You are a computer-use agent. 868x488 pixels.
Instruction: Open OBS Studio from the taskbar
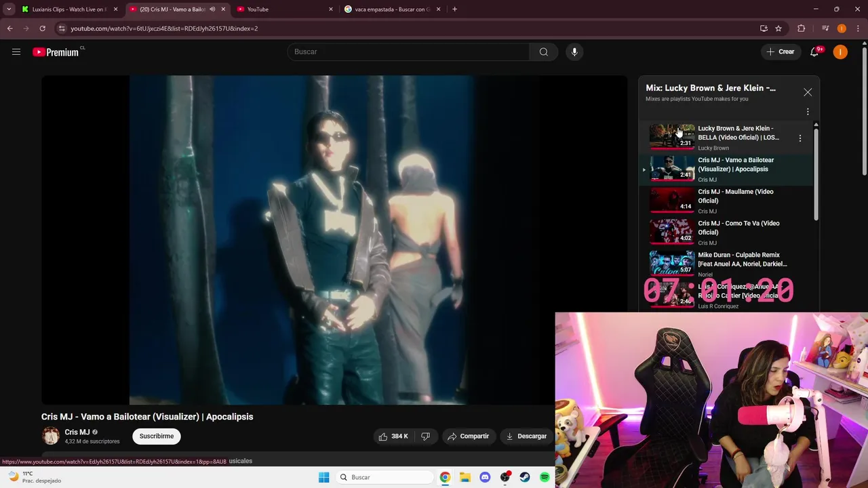[505, 477]
